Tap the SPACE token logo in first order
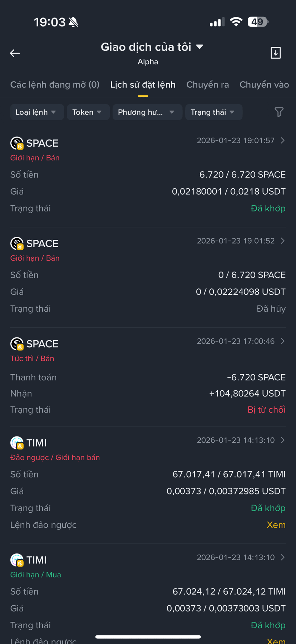 pyautogui.click(x=17, y=143)
